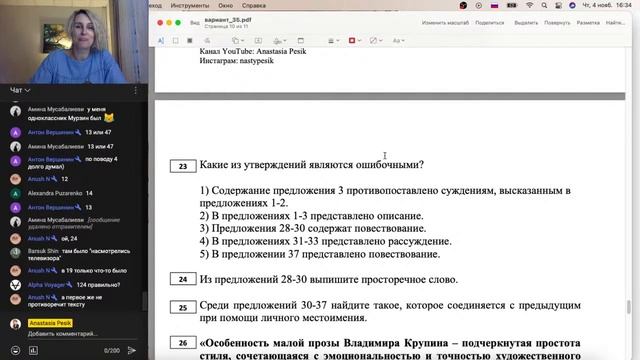The height and width of the screenshot is (360, 640).
Task: Switch input language via flag icon
Action: tap(494, 5)
